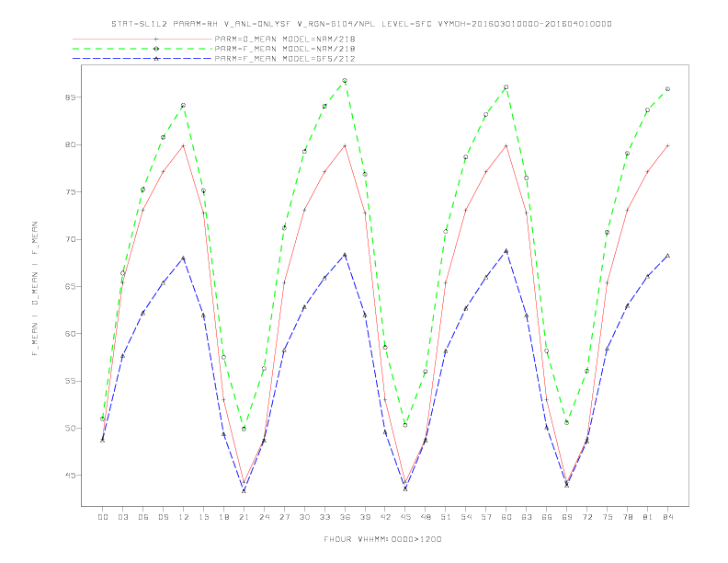Click the x-axis label FHOUR VHHMM:0000>1200
Screen dimensions: 728x563
tap(382, 539)
